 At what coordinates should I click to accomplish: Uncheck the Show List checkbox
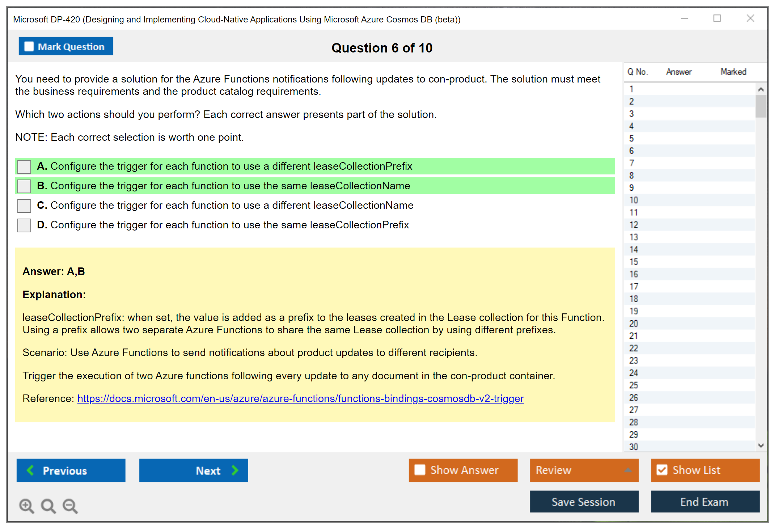pyautogui.click(x=662, y=470)
